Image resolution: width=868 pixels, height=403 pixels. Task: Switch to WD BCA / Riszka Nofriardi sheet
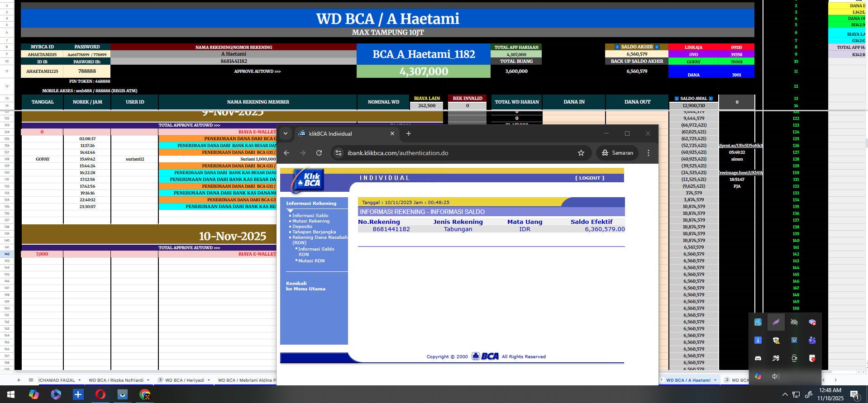click(x=116, y=380)
